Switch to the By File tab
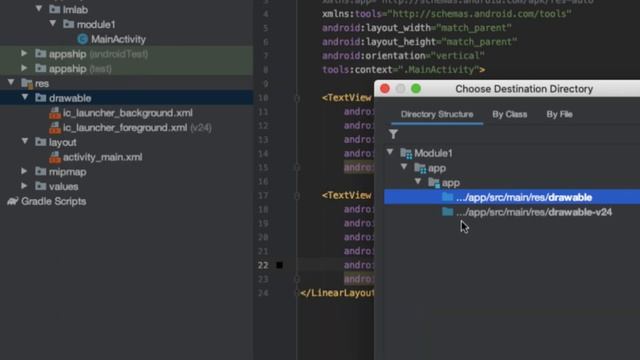Image resolution: width=640 pixels, height=360 pixels. coord(559,114)
